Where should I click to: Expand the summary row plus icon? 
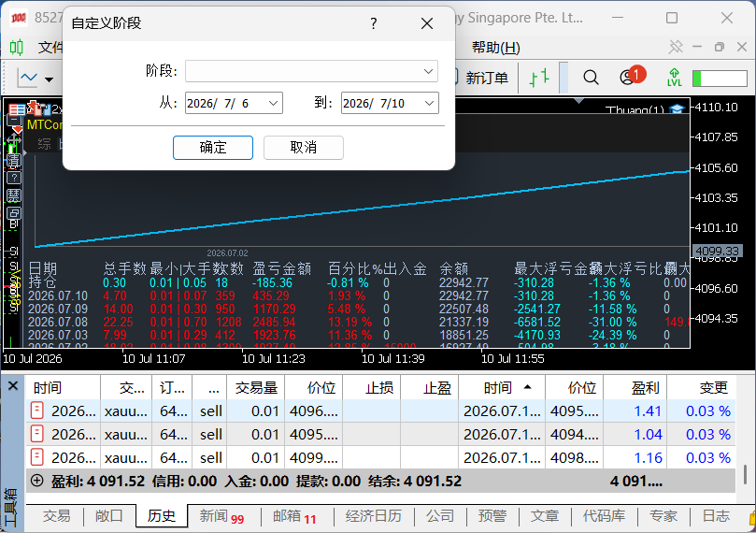[x=37, y=481]
